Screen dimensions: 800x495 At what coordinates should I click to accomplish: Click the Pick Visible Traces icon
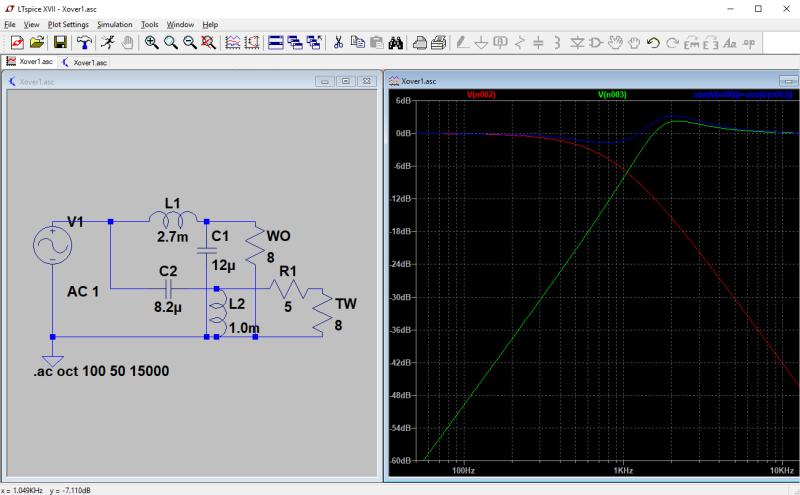click(x=233, y=42)
